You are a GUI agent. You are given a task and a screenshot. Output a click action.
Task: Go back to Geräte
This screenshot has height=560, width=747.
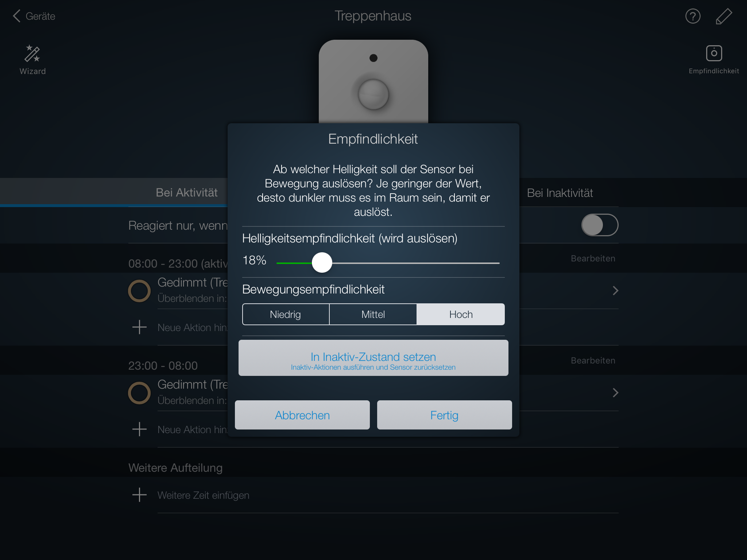[x=34, y=16]
